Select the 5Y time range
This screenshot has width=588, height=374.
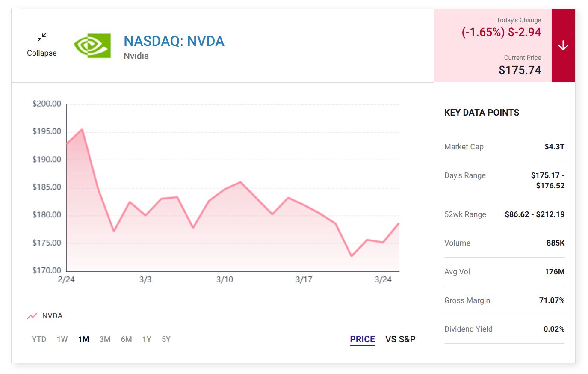pos(166,339)
